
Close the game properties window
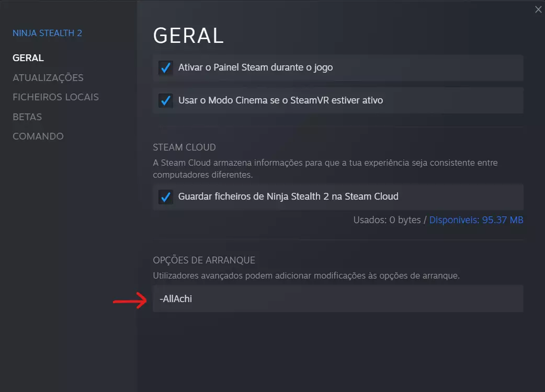click(538, 9)
